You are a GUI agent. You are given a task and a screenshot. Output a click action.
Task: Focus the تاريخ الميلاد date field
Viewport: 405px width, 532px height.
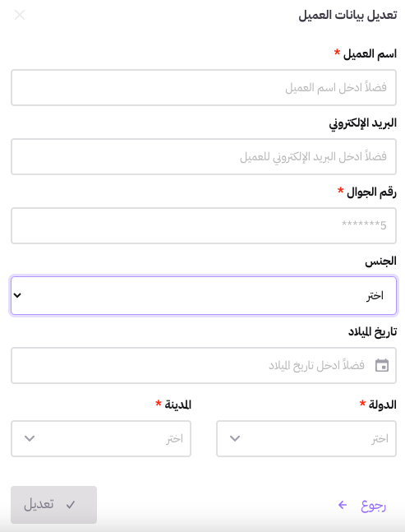(204, 365)
